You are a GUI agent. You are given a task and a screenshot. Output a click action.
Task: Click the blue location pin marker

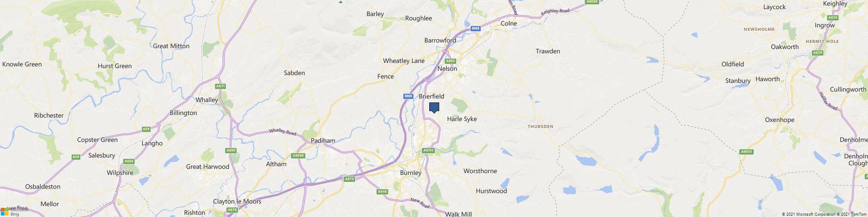[434, 108]
